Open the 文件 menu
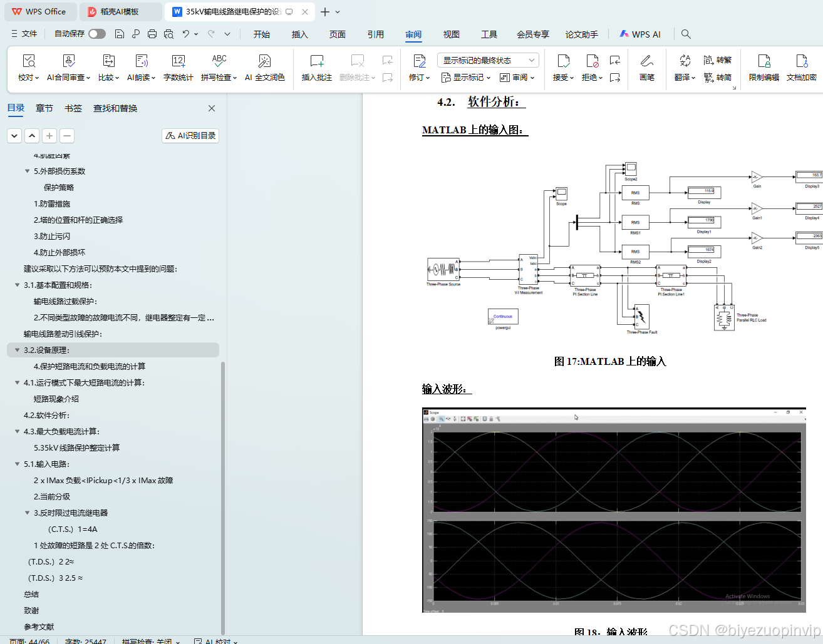This screenshot has height=644, width=823. pos(24,34)
